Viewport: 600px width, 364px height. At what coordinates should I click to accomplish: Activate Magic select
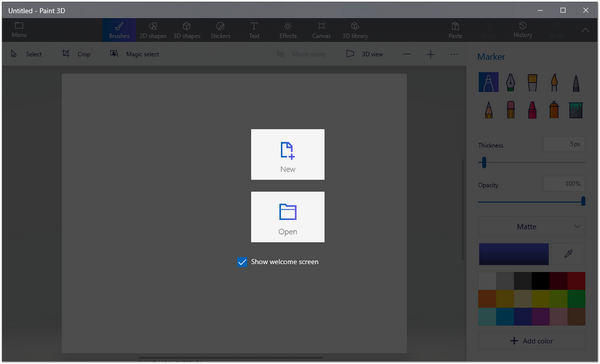(134, 54)
